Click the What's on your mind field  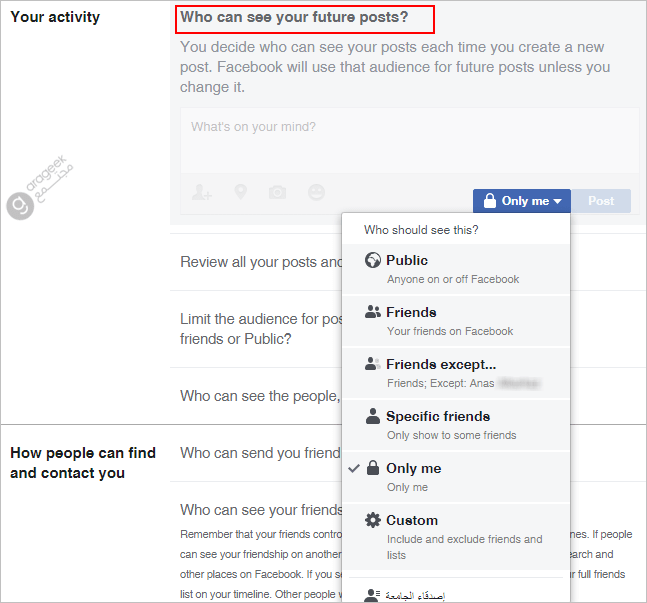coord(410,140)
